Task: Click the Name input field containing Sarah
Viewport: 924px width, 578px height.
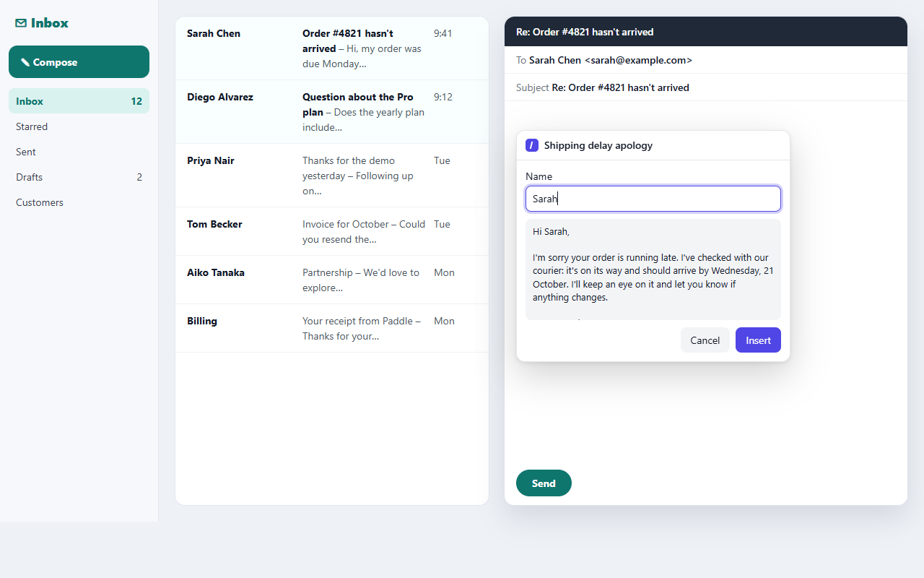Action: tap(653, 199)
